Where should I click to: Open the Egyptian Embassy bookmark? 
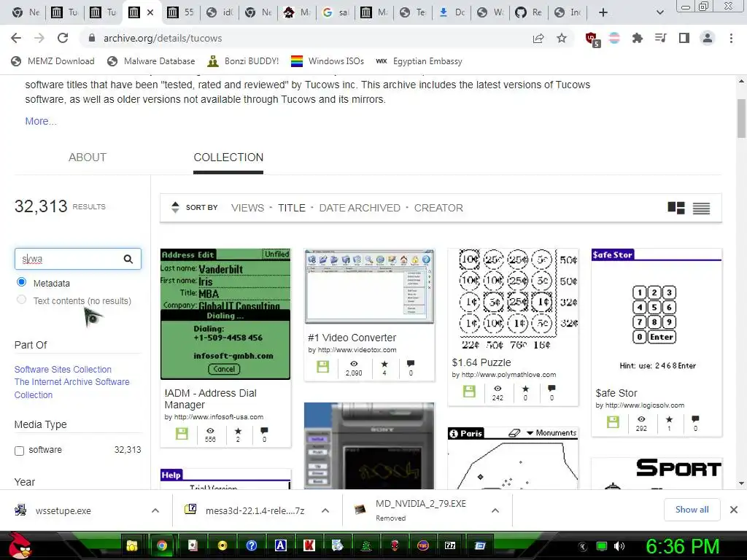419,61
